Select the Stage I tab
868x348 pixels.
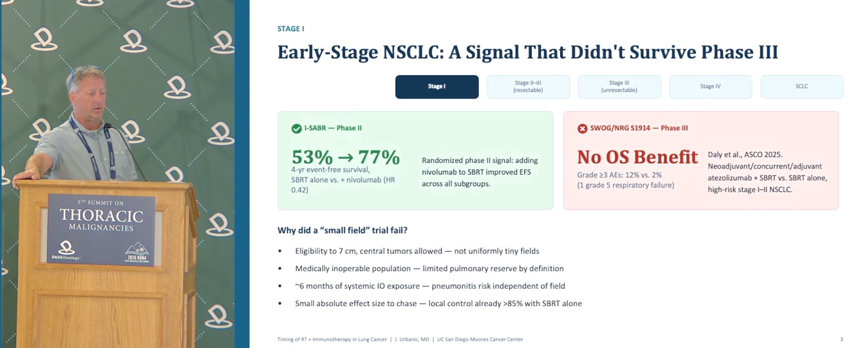[437, 87]
